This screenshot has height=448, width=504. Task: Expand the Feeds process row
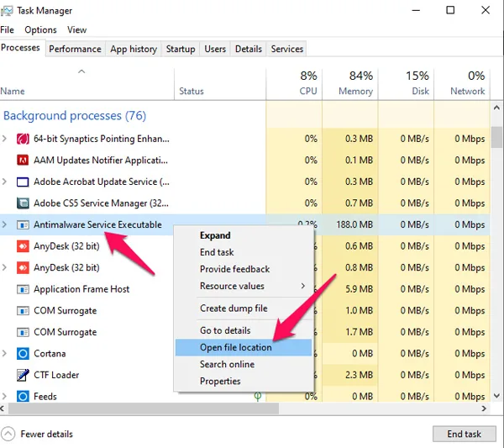[4, 396]
